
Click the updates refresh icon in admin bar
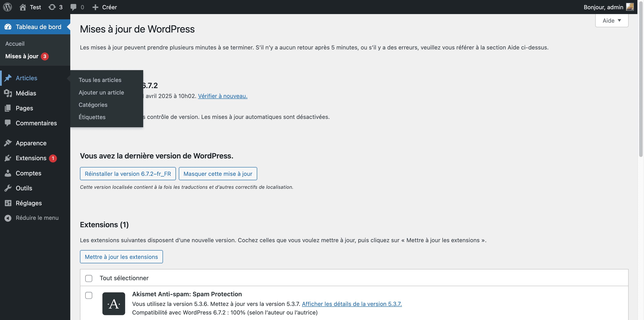[52, 7]
